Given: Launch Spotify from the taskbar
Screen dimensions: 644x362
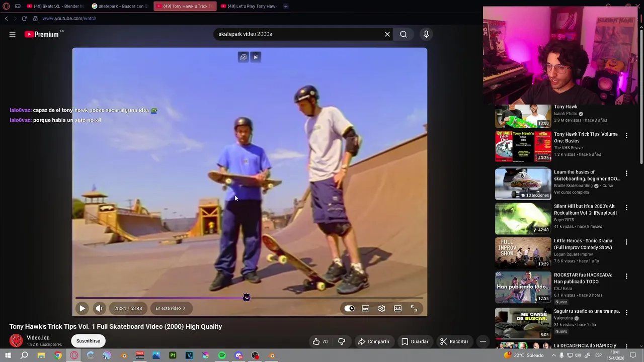Looking at the screenshot, I should pyautogui.click(x=222, y=355).
